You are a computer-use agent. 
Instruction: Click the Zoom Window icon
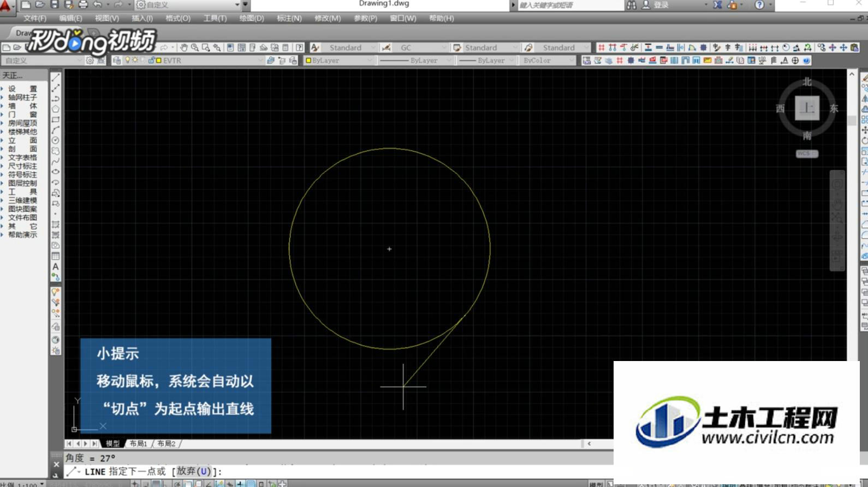tap(206, 47)
